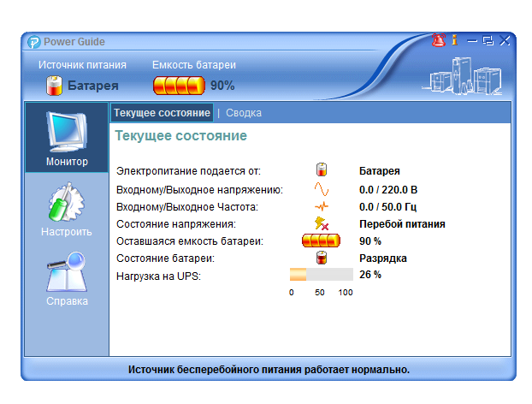
Task: Click the Нагрузка на UPS label
Action: click(158, 276)
